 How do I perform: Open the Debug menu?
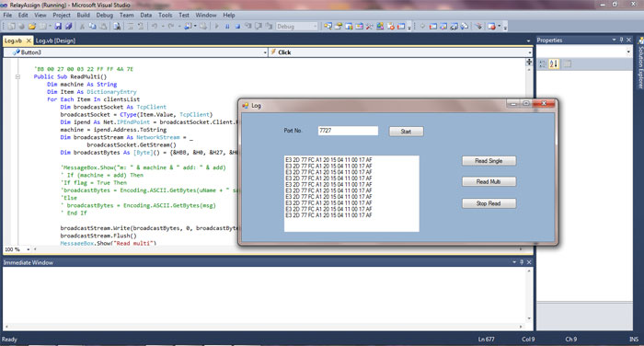coord(105,16)
